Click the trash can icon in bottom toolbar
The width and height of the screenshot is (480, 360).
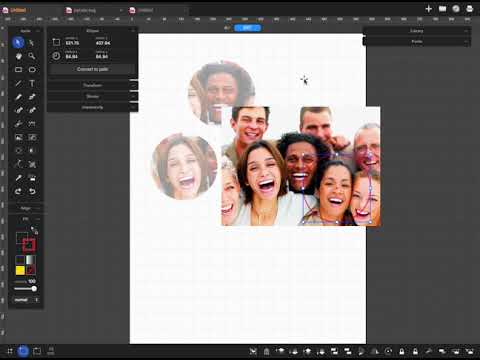(x=266, y=351)
